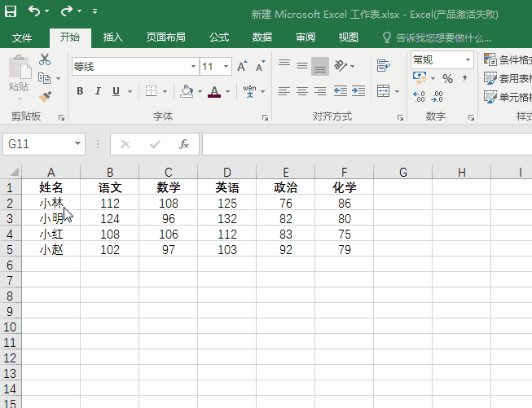
Task: Decrease font size with small A icon
Action: pyautogui.click(x=260, y=66)
